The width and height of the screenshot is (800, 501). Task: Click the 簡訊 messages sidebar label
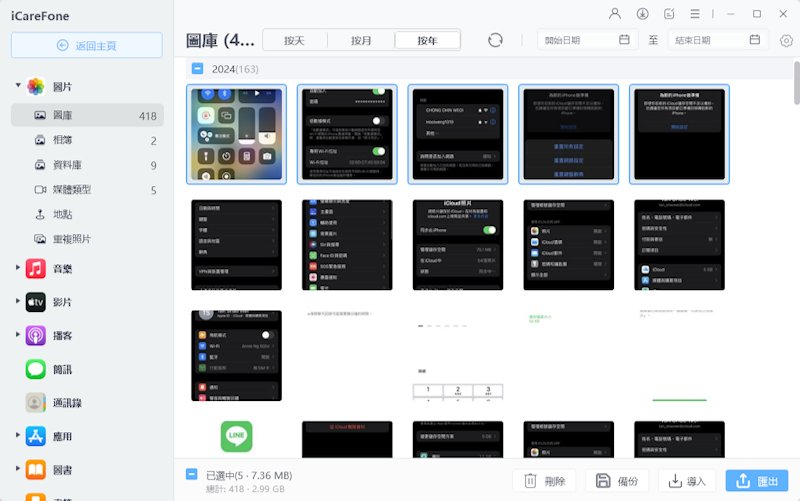pyautogui.click(x=63, y=369)
